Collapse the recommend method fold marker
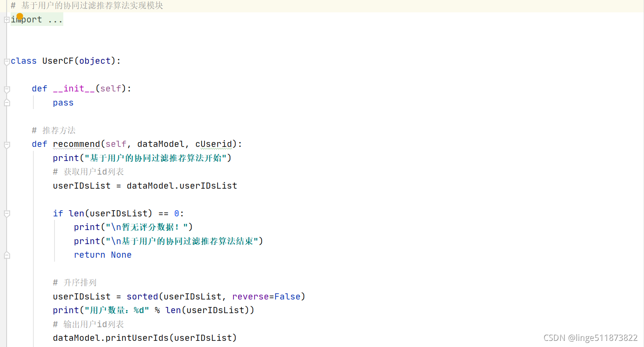This screenshot has height=347, width=644. click(x=7, y=145)
